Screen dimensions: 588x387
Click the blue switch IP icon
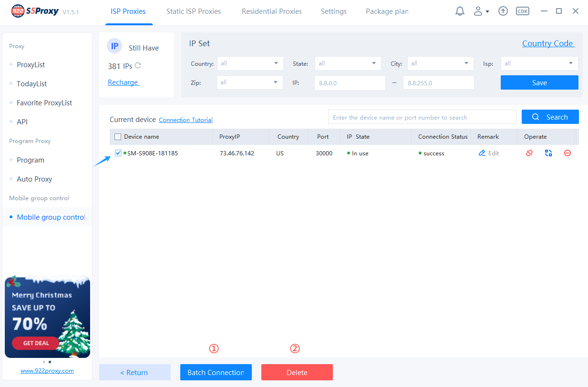[548, 153]
